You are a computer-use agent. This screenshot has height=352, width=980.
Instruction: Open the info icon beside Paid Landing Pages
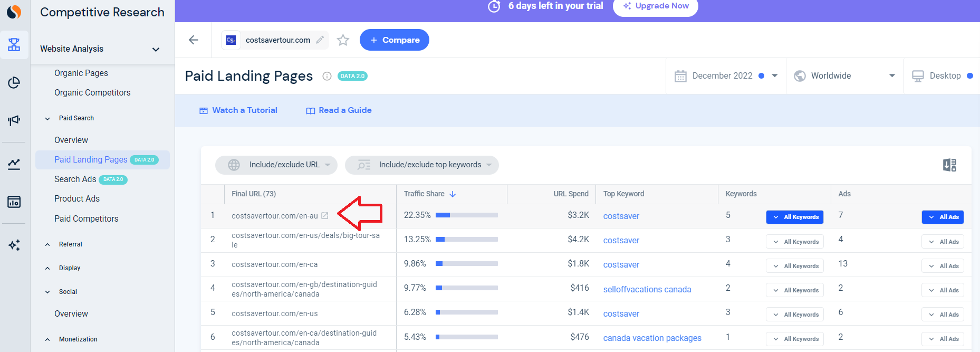(x=327, y=76)
